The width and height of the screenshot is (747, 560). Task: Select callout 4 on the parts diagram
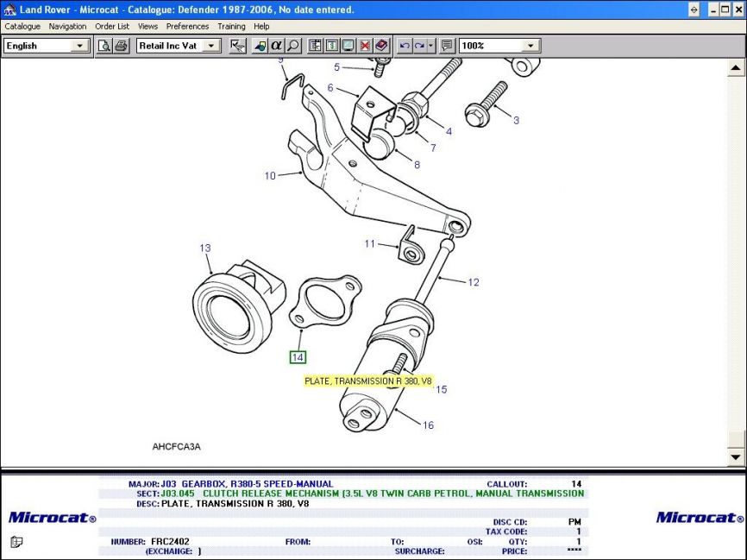(449, 131)
